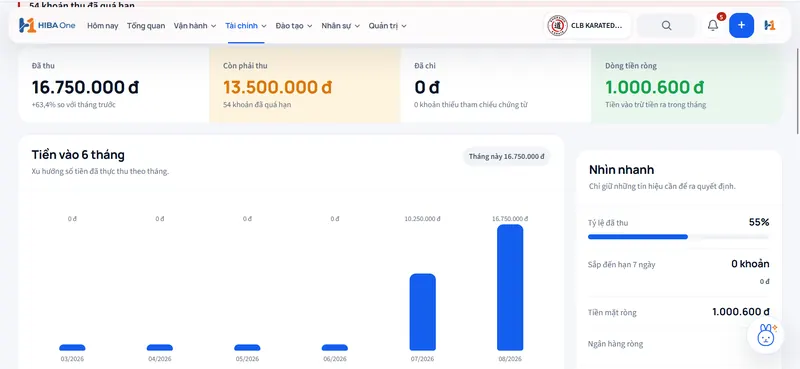
Task: Open the rabbit assistant chat bubble
Action: coord(765,335)
